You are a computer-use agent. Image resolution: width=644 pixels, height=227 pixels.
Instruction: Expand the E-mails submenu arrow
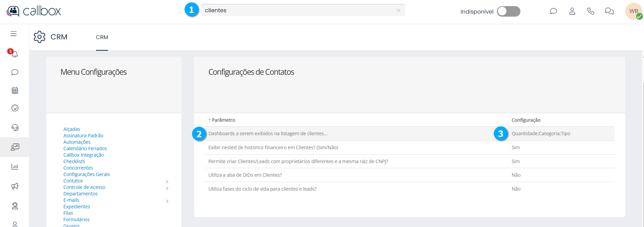[x=167, y=201]
